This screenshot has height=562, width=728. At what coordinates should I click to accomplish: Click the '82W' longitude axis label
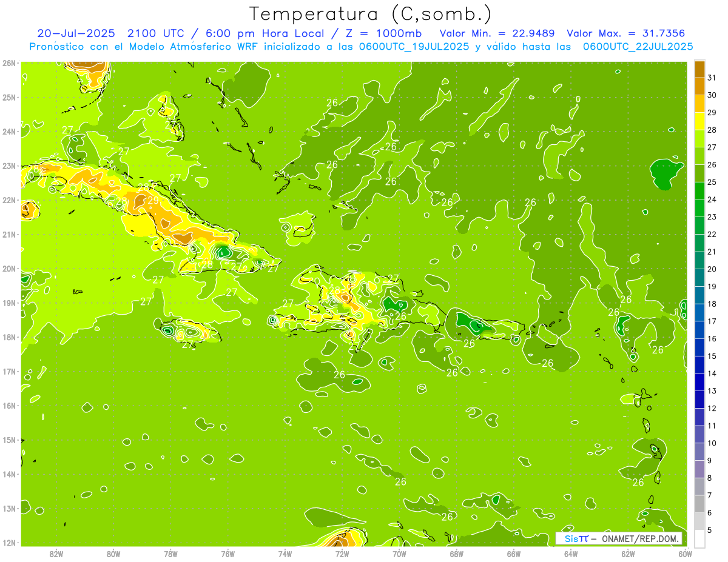56,554
